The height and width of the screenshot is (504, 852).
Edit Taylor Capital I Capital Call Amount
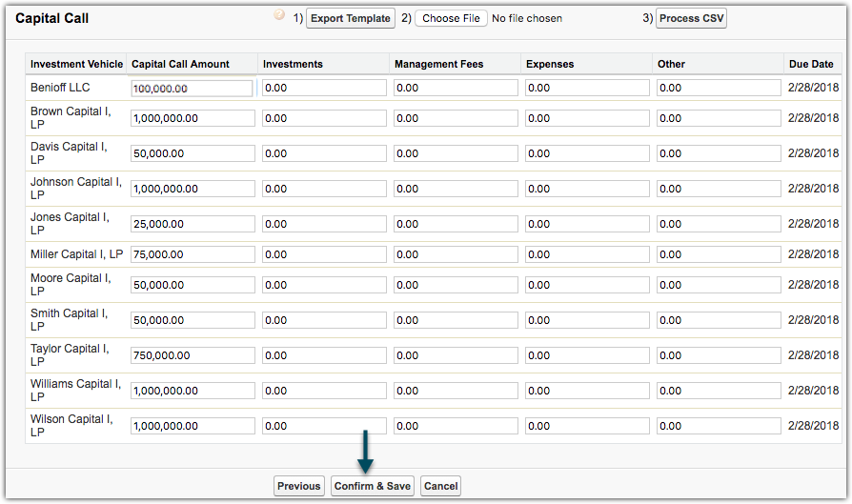(x=193, y=355)
